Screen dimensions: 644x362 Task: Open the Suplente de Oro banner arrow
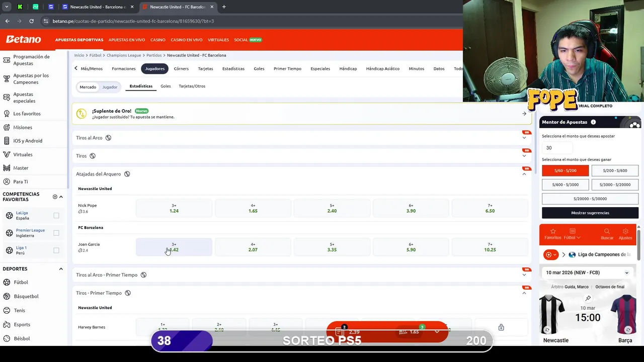click(524, 114)
